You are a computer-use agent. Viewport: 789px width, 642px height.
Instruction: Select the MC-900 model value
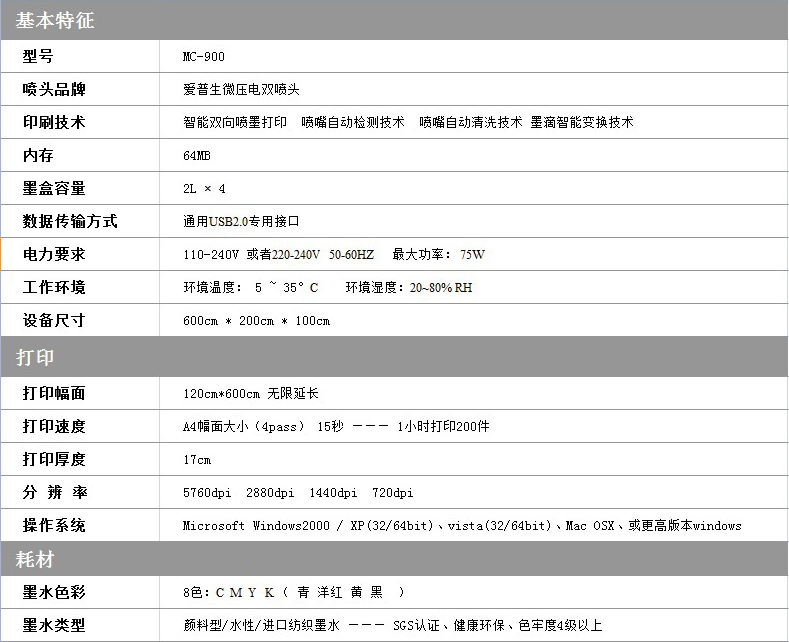click(204, 57)
